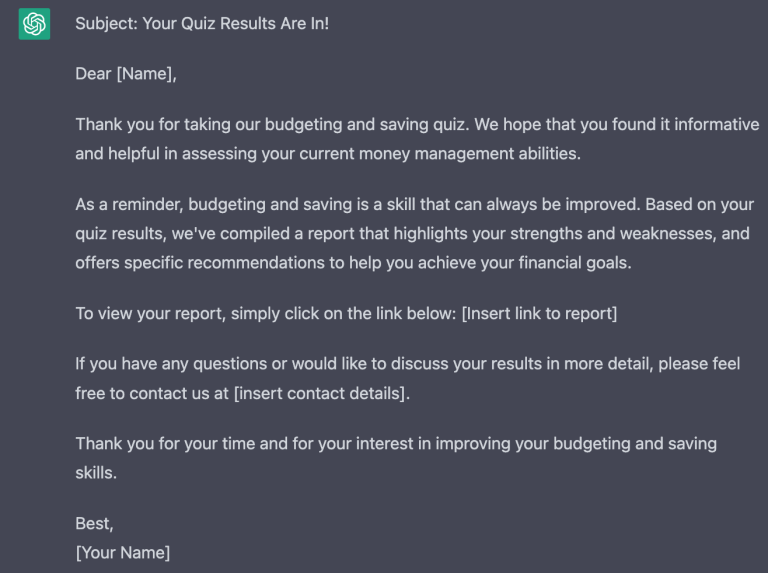Click the word "skills." ending the paragraph
Viewport: 768px width, 573px height.
(x=96, y=473)
